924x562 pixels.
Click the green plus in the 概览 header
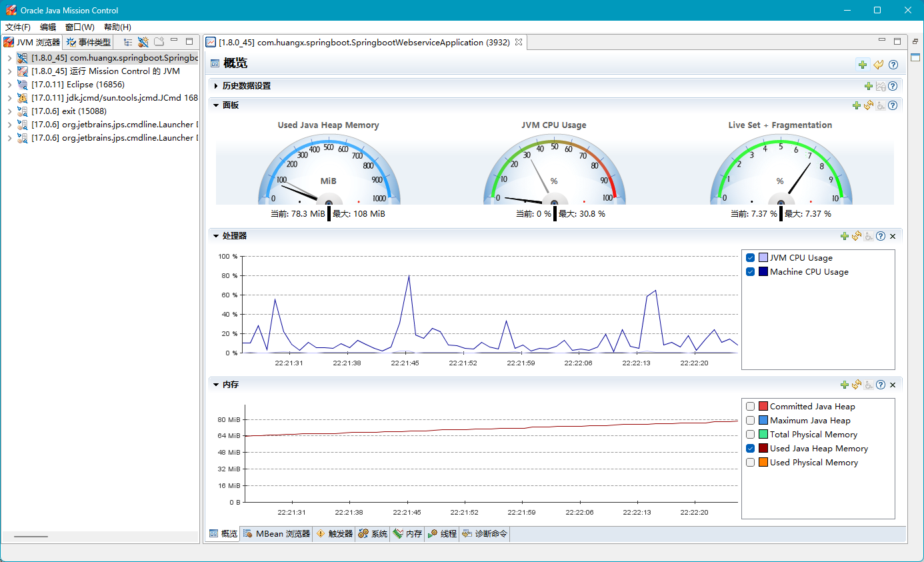863,65
